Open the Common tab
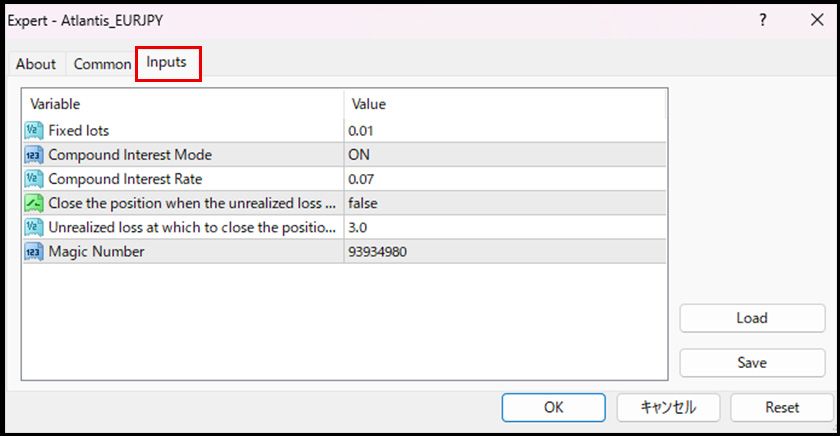This screenshot has height=436, width=840. coord(102,64)
